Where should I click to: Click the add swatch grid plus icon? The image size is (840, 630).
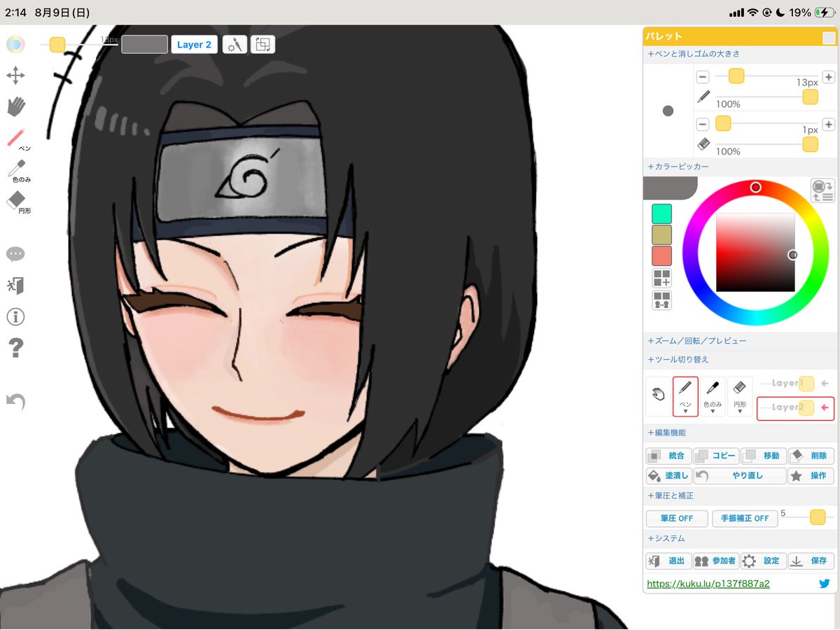click(661, 278)
